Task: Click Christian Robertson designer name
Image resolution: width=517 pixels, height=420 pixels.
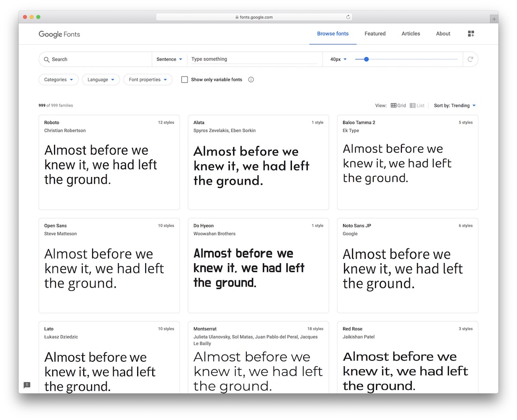Action: click(x=65, y=131)
